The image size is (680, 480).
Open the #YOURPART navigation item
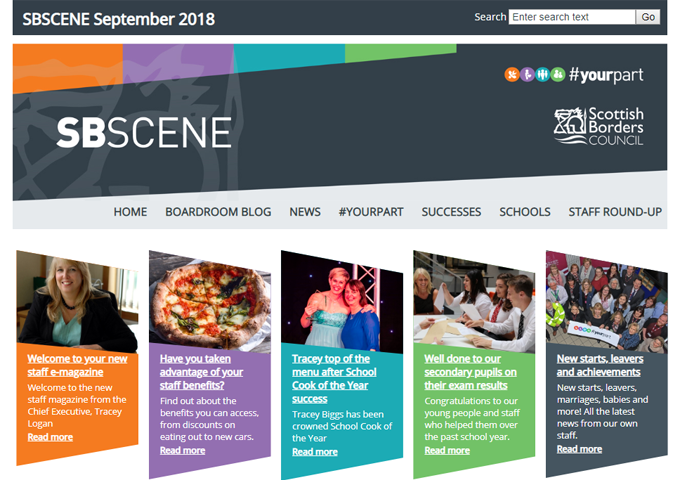371,212
